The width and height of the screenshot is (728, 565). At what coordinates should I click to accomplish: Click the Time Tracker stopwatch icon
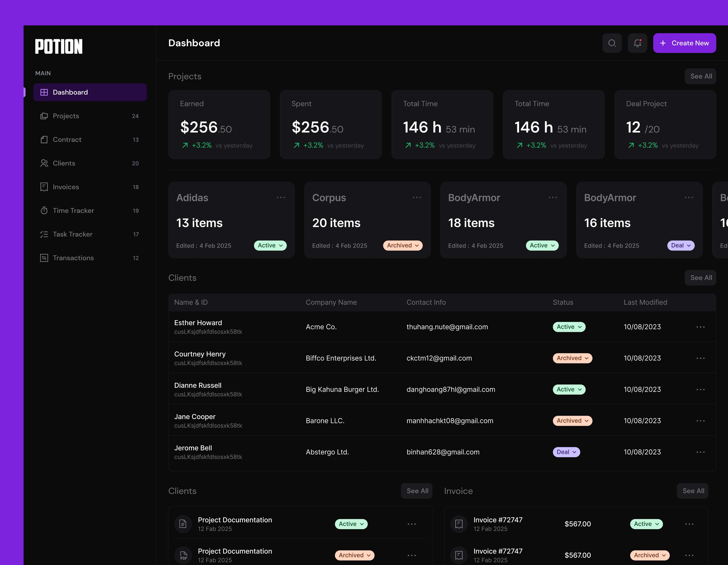click(x=44, y=210)
